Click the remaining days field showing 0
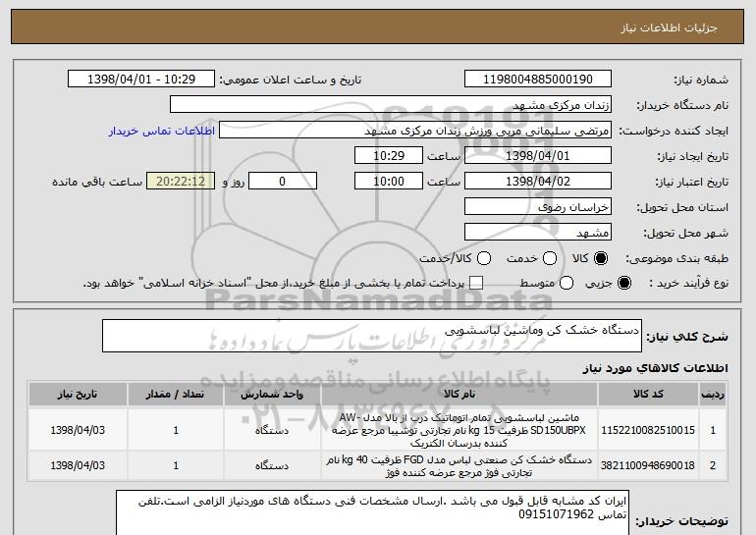 point(283,182)
